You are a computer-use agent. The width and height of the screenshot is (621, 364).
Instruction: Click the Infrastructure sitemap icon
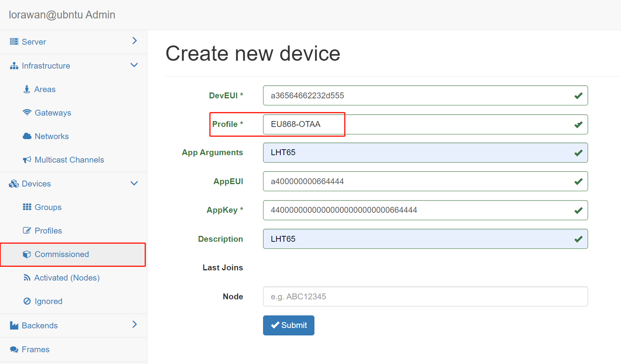14,66
